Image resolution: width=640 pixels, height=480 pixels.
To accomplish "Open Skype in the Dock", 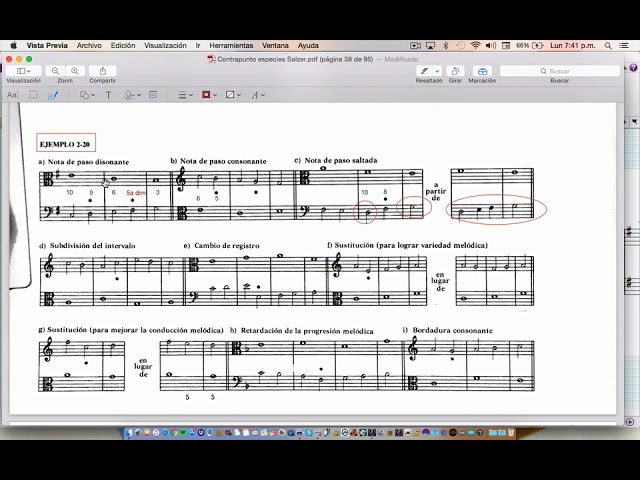I will [x=309, y=433].
